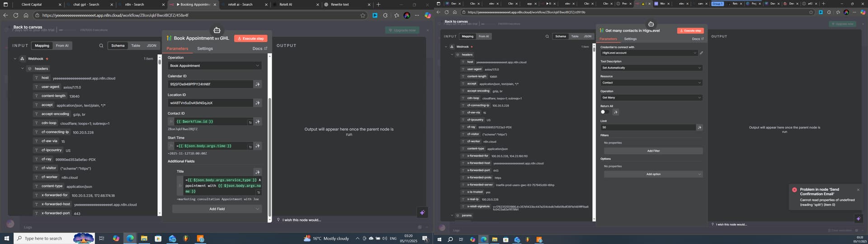Open Settings tab in Book Appointment node
This screenshot has height=244, width=868.
click(205, 48)
